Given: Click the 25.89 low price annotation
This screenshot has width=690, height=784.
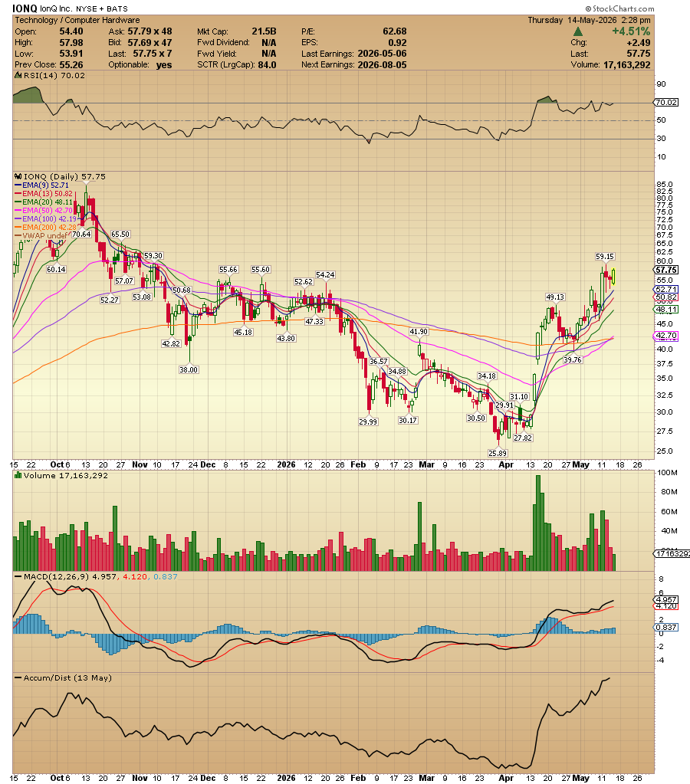Looking at the screenshot, I should (x=498, y=453).
